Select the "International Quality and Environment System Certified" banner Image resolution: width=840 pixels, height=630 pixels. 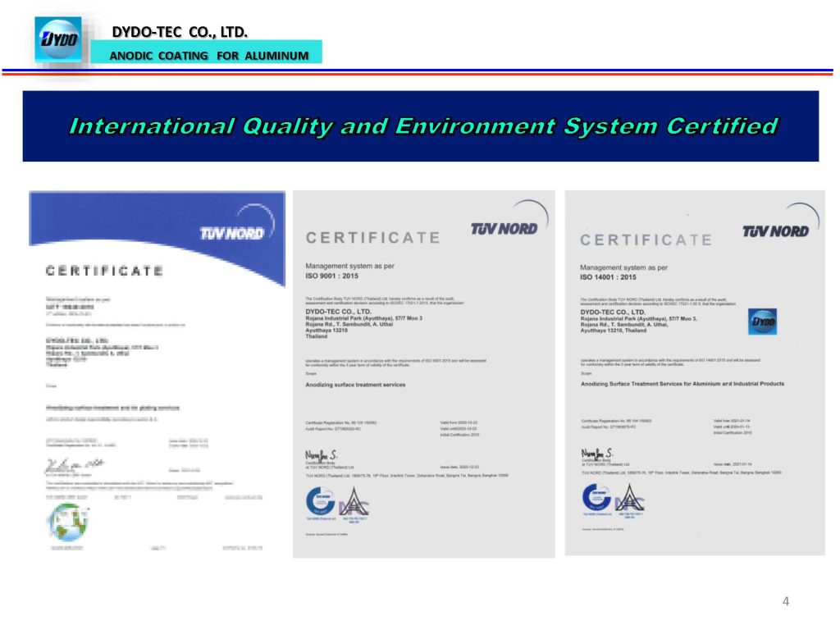422,126
